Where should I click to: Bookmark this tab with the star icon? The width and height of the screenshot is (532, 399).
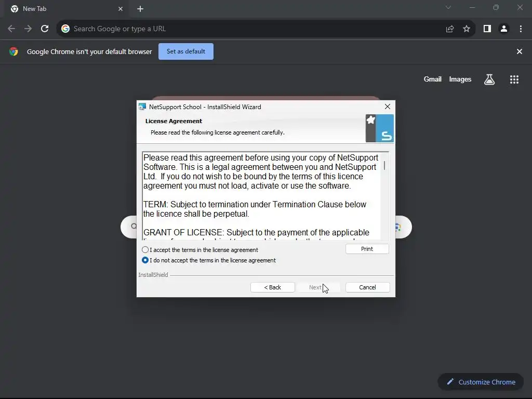[x=467, y=29]
